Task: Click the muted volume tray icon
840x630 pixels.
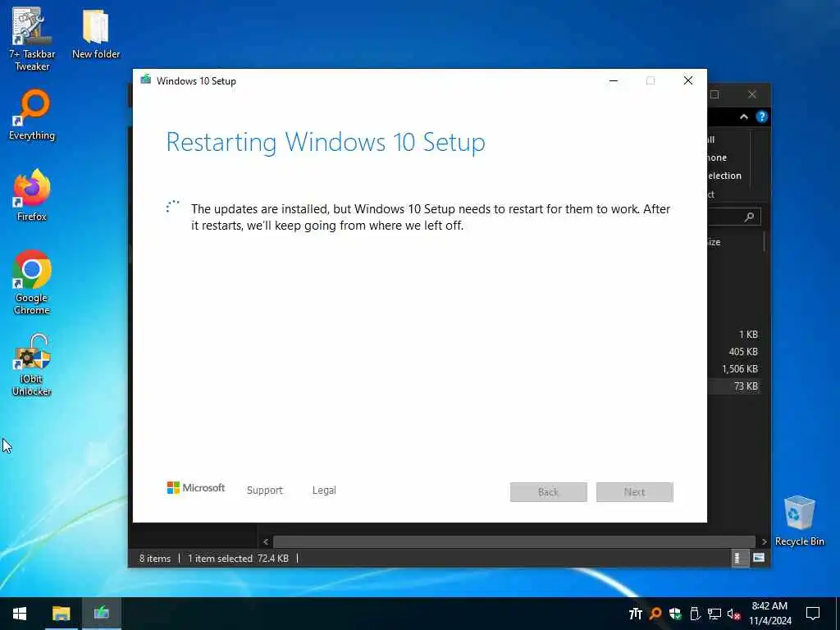Action: tap(733, 614)
